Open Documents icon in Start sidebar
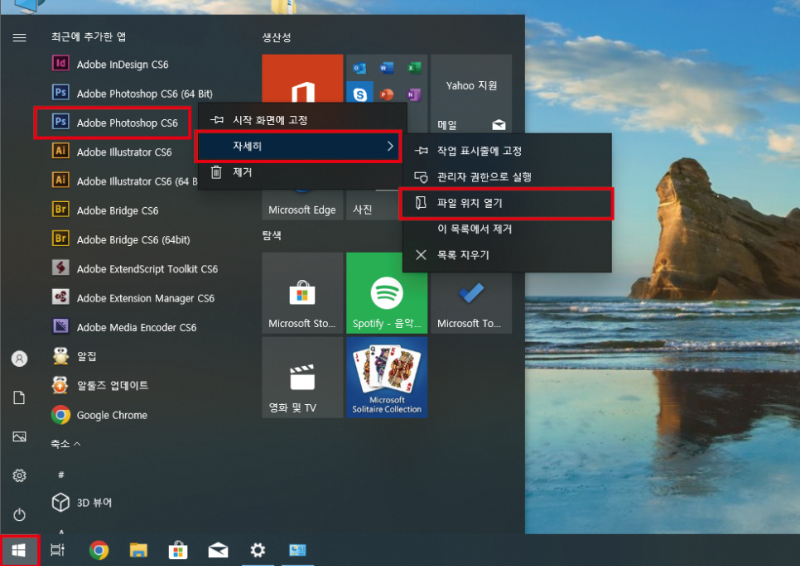The height and width of the screenshot is (566, 800). point(19,398)
